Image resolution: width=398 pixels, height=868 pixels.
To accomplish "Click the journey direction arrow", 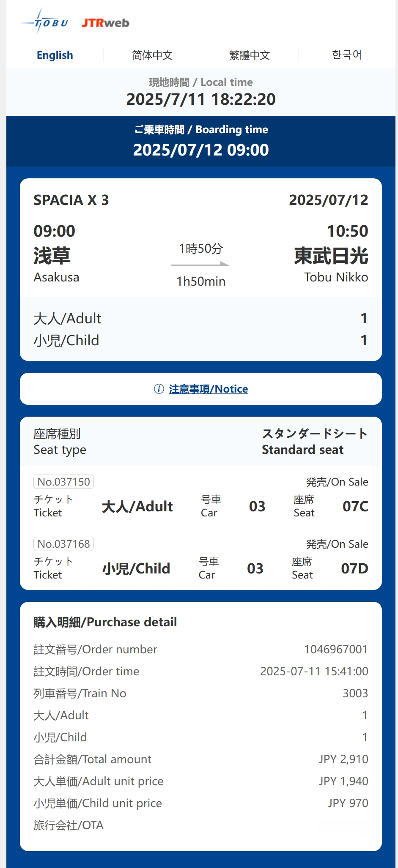I will [x=200, y=265].
